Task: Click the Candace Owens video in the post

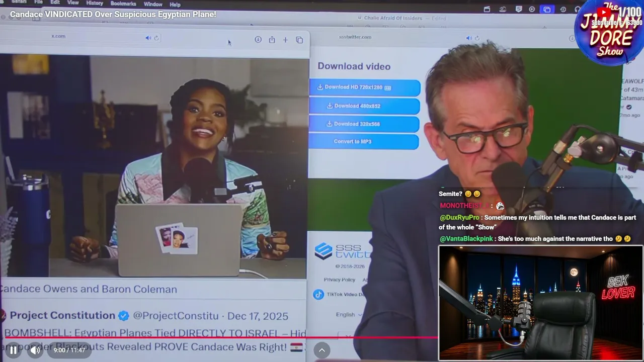Action: [x=153, y=166]
